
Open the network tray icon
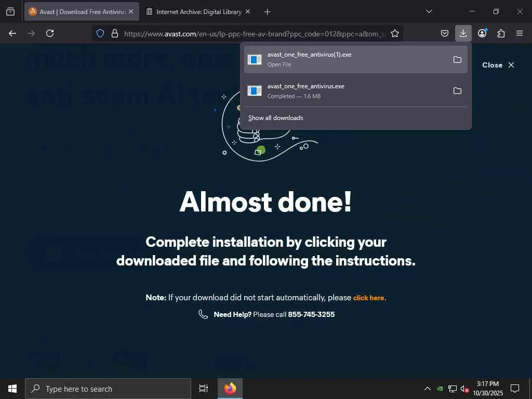click(453, 389)
